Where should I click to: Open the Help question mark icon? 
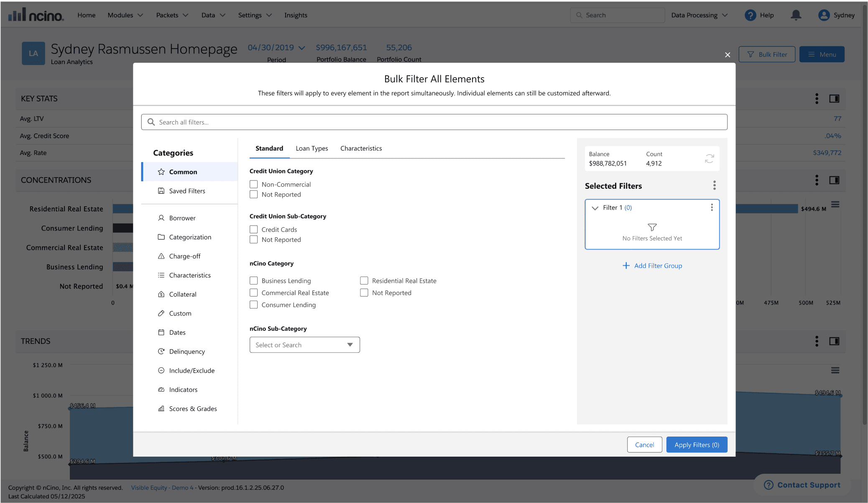click(x=750, y=15)
